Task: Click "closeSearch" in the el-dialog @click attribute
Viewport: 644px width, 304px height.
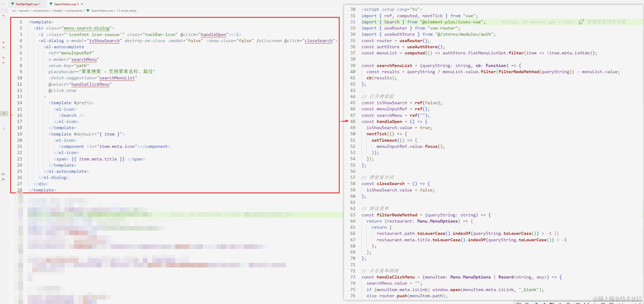Action: coord(318,41)
